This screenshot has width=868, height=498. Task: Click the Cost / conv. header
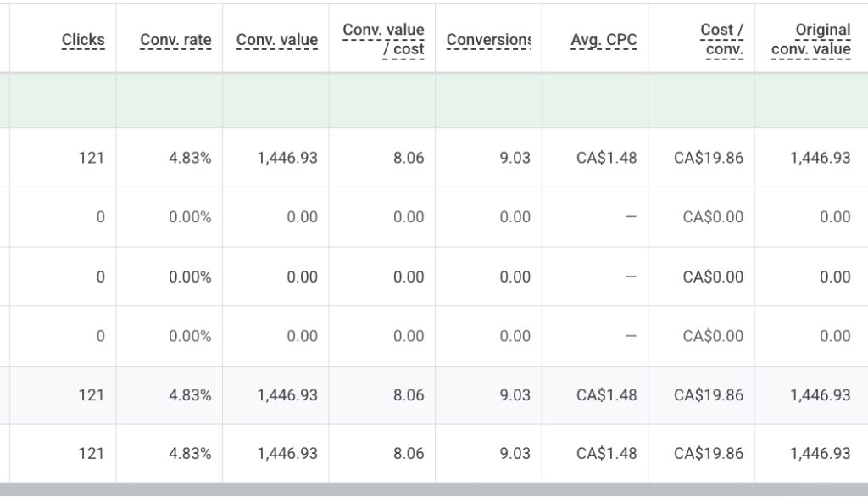[722, 39]
